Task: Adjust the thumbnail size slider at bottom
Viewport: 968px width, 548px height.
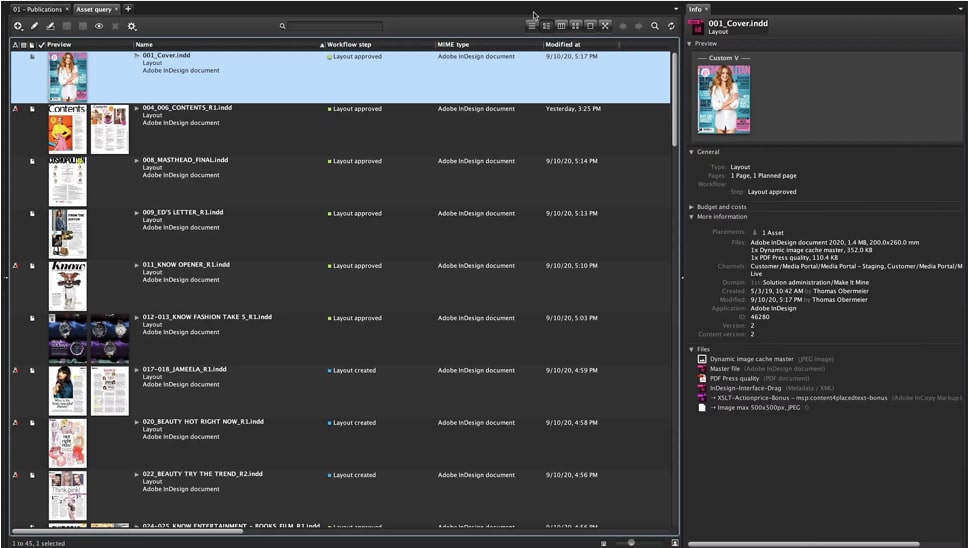Action: tap(631, 543)
